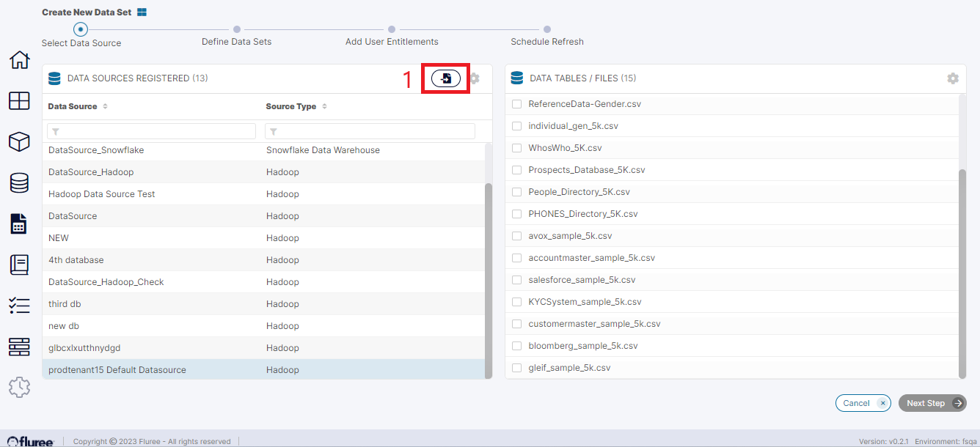Open the grid dashboard sidebar icon
Image resolution: width=980 pixels, height=447 pixels.
click(x=19, y=101)
